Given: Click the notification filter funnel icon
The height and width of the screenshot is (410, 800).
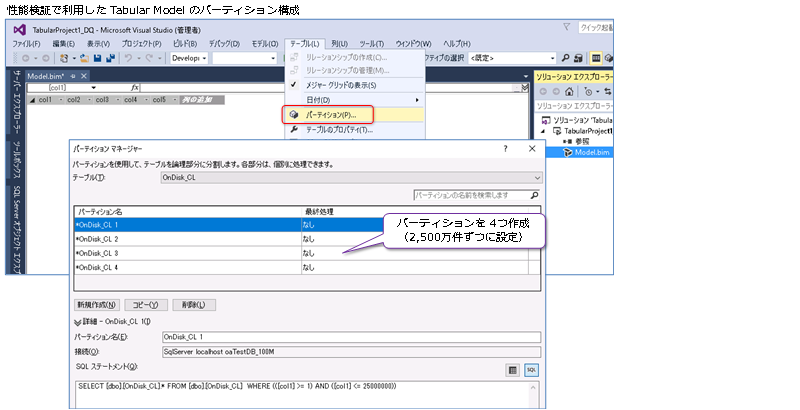Looking at the screenshot, I should point(566,27).
